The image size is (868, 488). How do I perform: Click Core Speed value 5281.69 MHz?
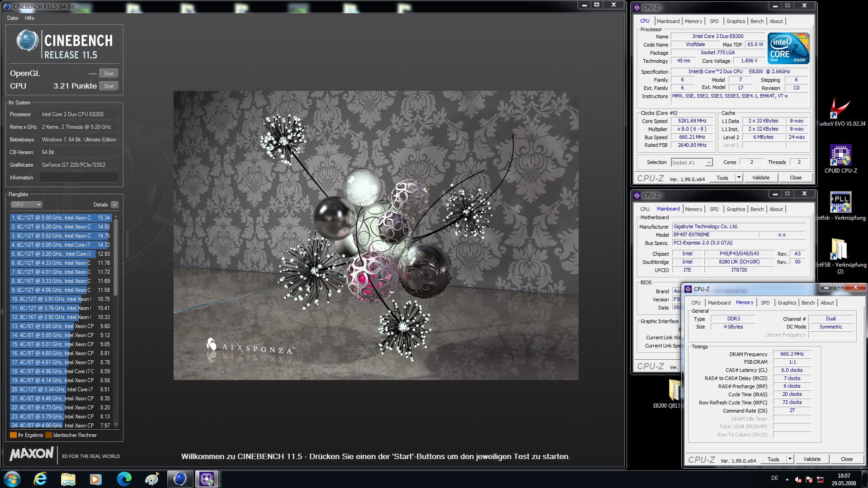[692, 121]
